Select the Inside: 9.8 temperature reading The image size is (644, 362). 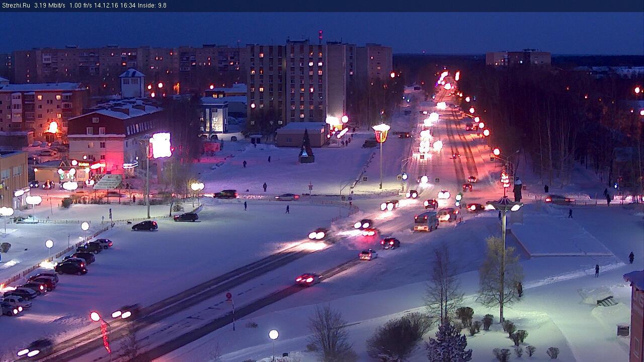(152, 6)
